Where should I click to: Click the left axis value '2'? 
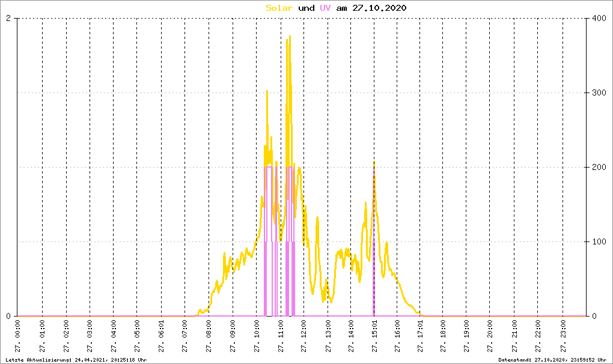coord(8,18)
